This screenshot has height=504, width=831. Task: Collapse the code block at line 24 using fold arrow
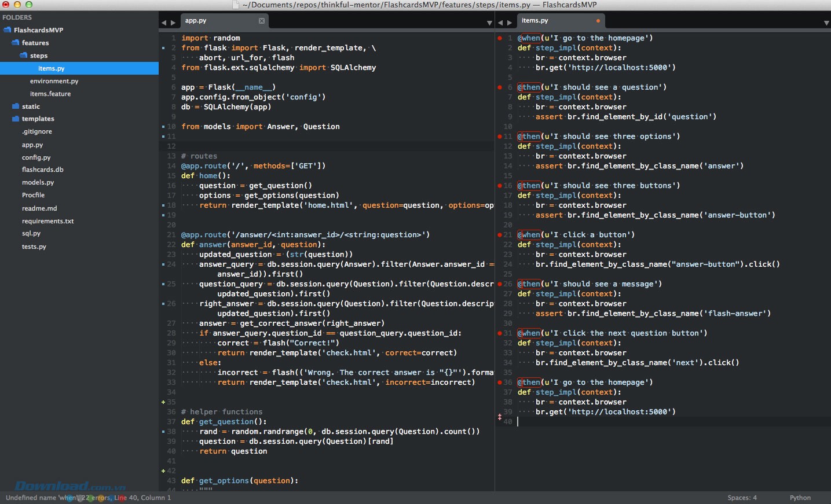[163, 264]
